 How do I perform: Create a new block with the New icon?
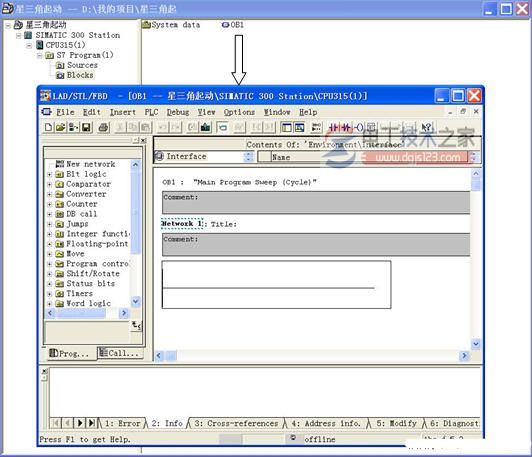point(48,128)
